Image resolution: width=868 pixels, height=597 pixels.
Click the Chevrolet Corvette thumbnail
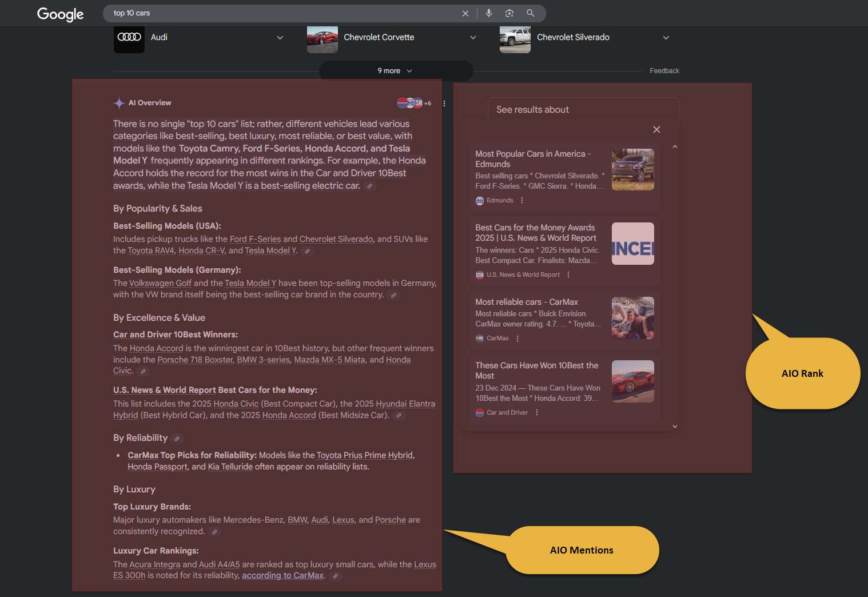[x=322, y=39]
